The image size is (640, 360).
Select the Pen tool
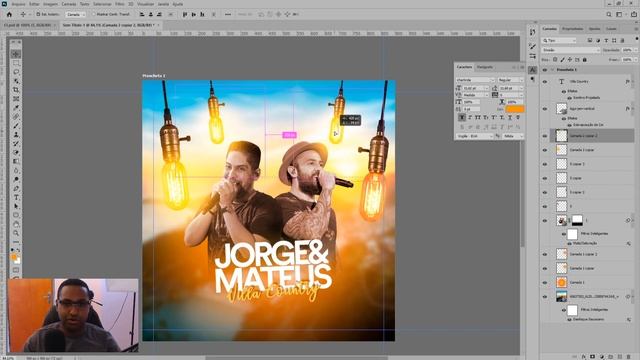tap(16, 189)
